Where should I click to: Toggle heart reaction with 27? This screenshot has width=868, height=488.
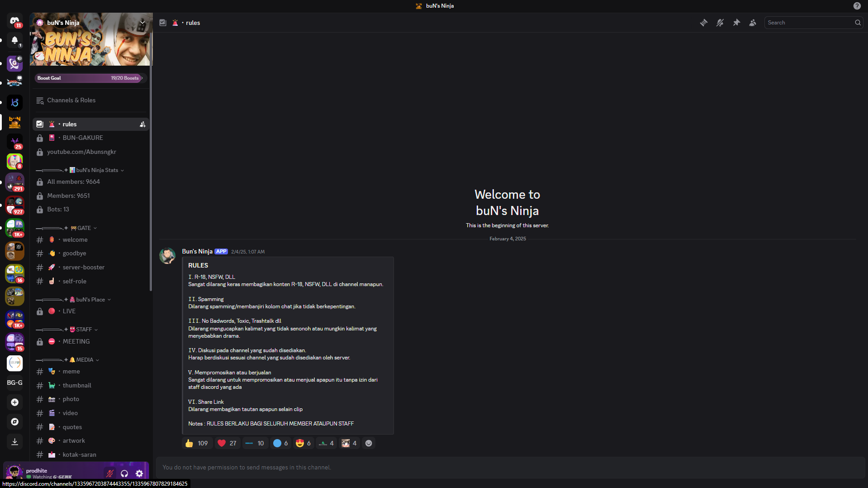point(227,443)
